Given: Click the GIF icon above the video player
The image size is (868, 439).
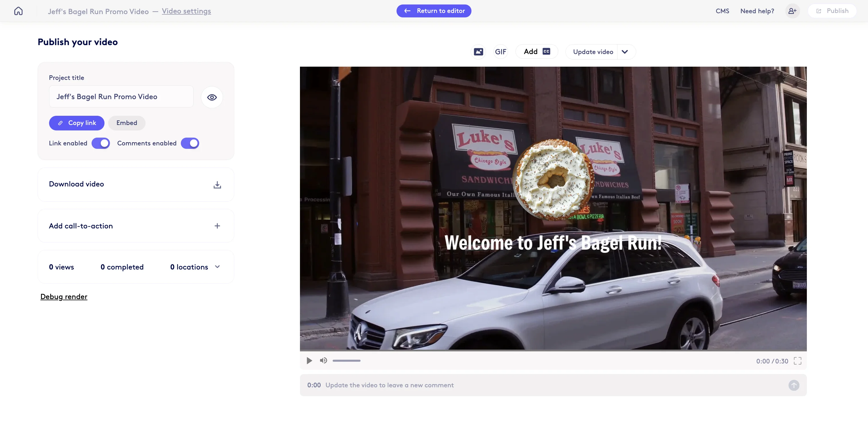Looking at the screenshot, I should (x=500, y=51).
